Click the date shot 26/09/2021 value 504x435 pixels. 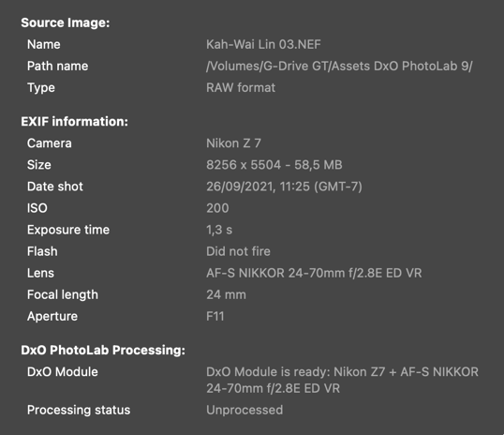pos(284,187)
